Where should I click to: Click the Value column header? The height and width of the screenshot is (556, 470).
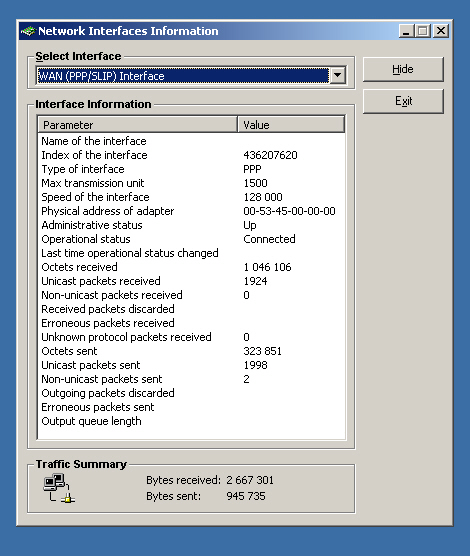pyautogui.click(x=291, y=124)
